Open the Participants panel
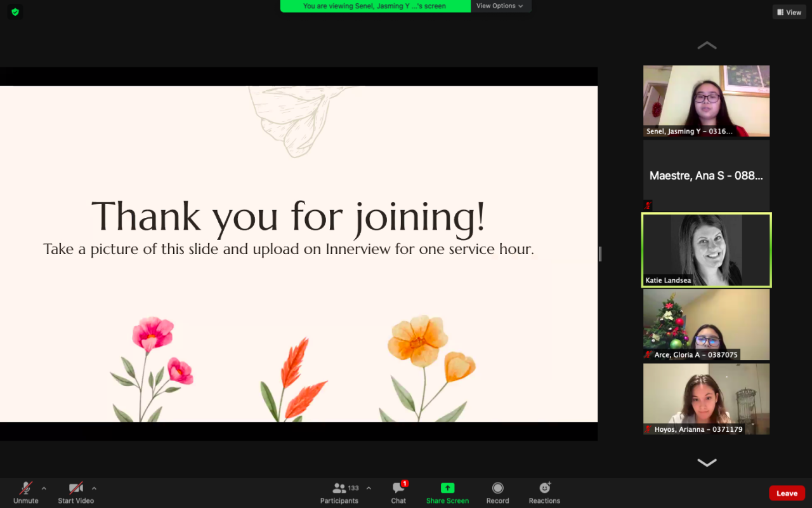 (339, 492)
